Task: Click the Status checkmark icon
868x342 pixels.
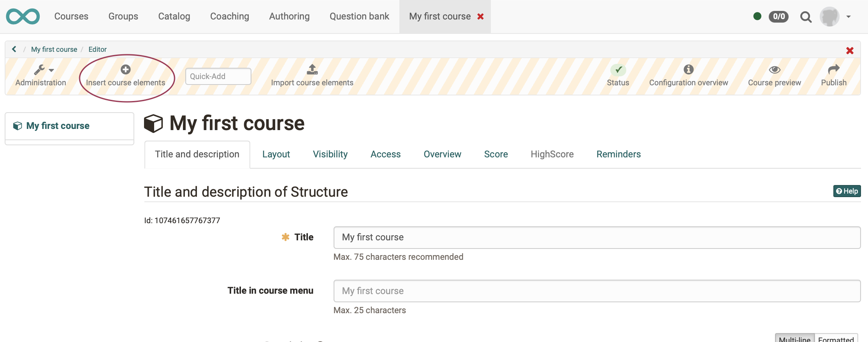Action: click(x=618, y=70)
